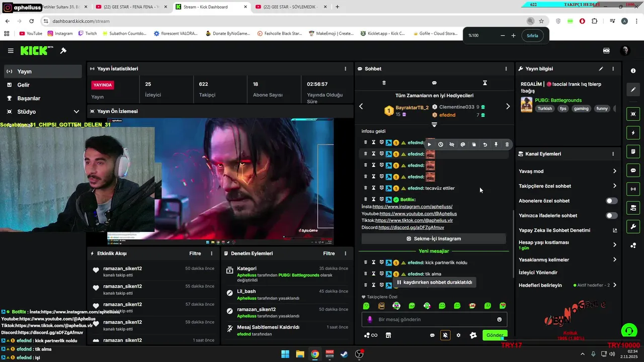Viewport: 644px width, 362px height.
Task: Click the Windows Start button in the taskbar
Action: click(285, 354)
